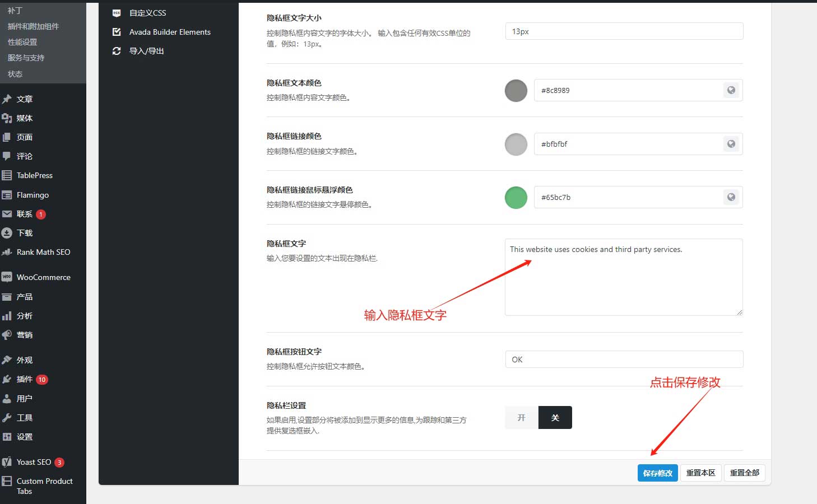Open the 插件 menu in the sidebar
This screenshot has height=504, width=817.
(x=25, y=379)
